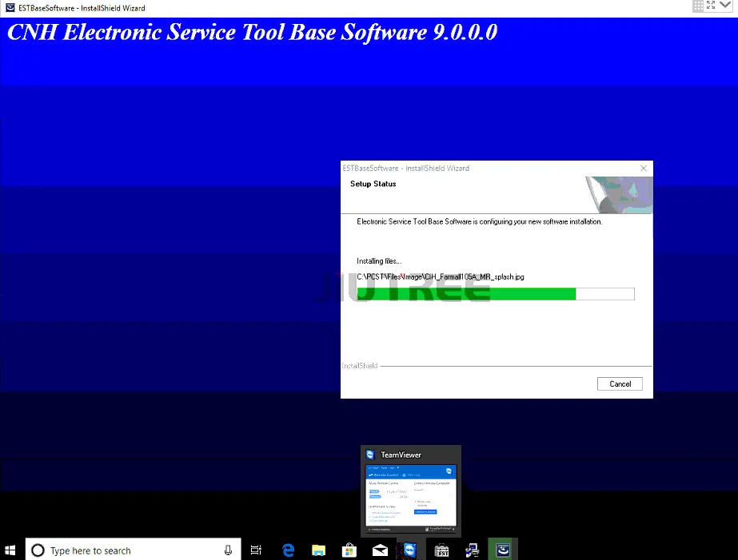Open the Mail app from taskbar
The height and width of the screenshot is (560, 738).
(380, 550)
